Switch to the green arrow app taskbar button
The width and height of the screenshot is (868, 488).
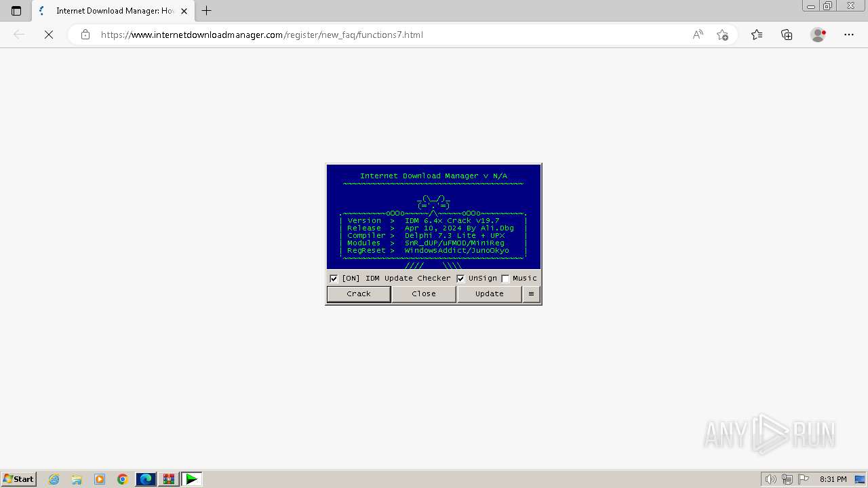click(192, 479)
